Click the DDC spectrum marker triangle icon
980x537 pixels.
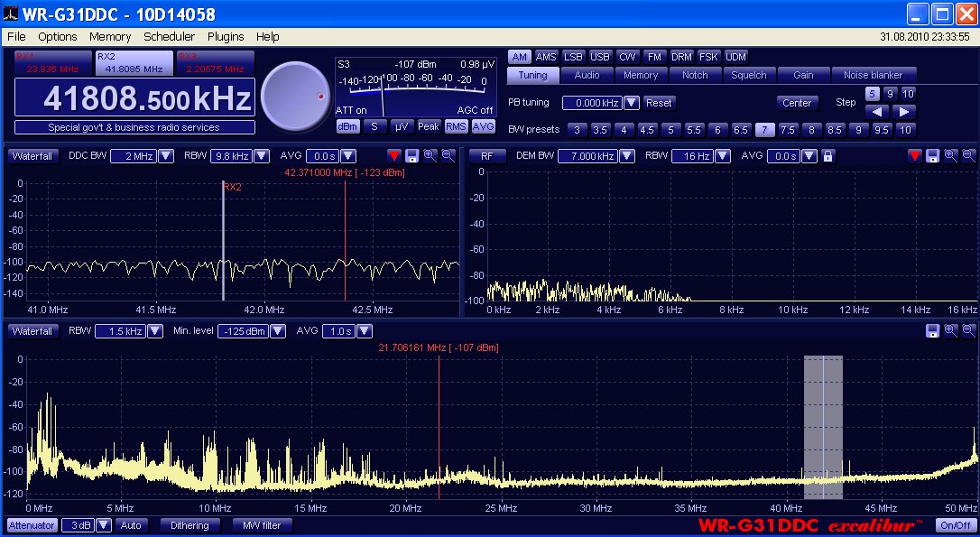(393, 155)
